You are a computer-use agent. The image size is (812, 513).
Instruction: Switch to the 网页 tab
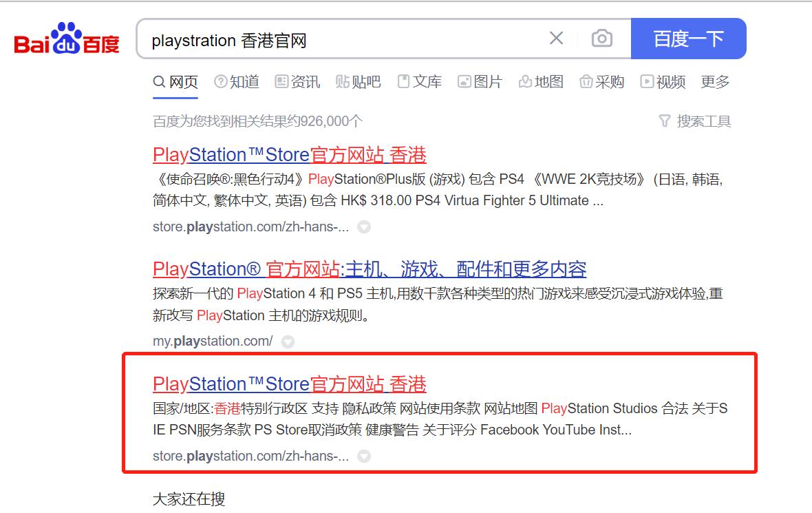pos(182,81)
